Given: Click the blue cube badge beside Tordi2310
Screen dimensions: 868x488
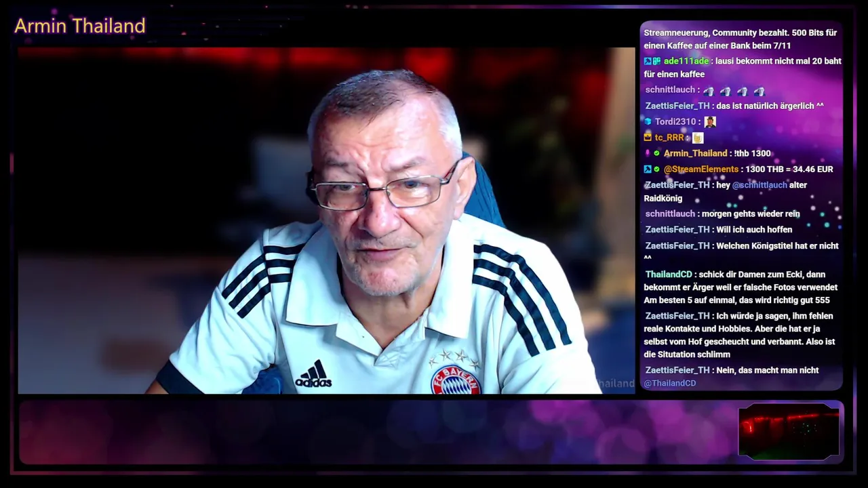Looking at the screenshot, I should pyautogui.click(x=648, y=122).
